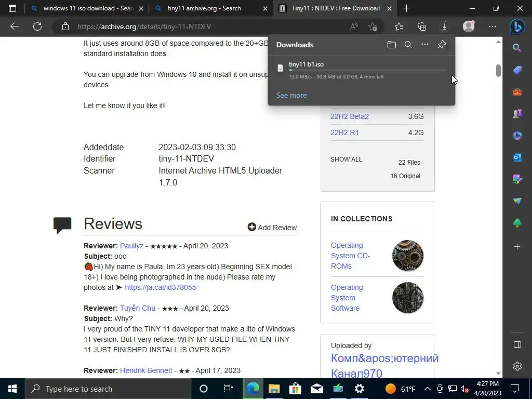Viewport: 532px width, 399px height.
Task: Open the 22H2 Beta2 download link
Action: point(350,116)
